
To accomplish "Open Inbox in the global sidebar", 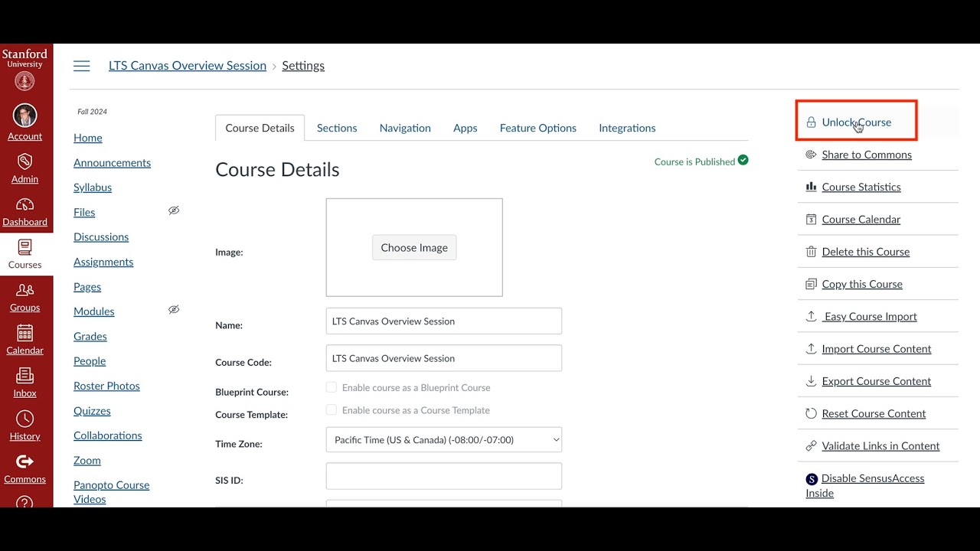I will click(24, 383).
